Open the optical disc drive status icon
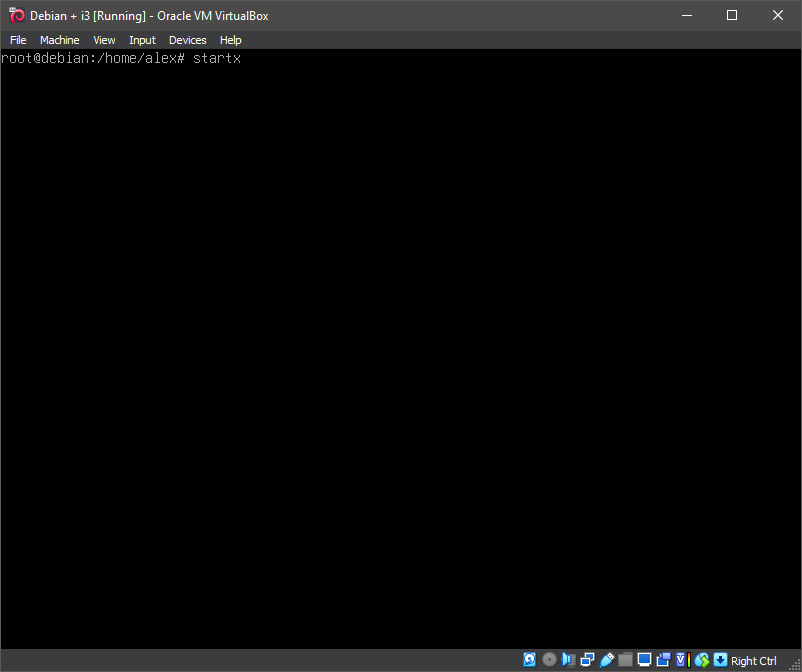The image size is (802, 672). [549, 660]
